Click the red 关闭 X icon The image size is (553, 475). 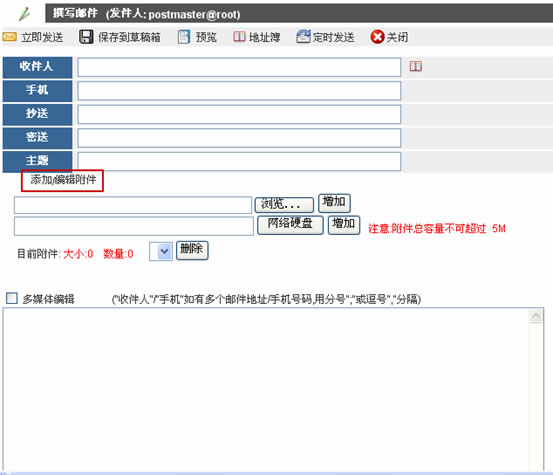pyautogui.click(x=377, y=37)
